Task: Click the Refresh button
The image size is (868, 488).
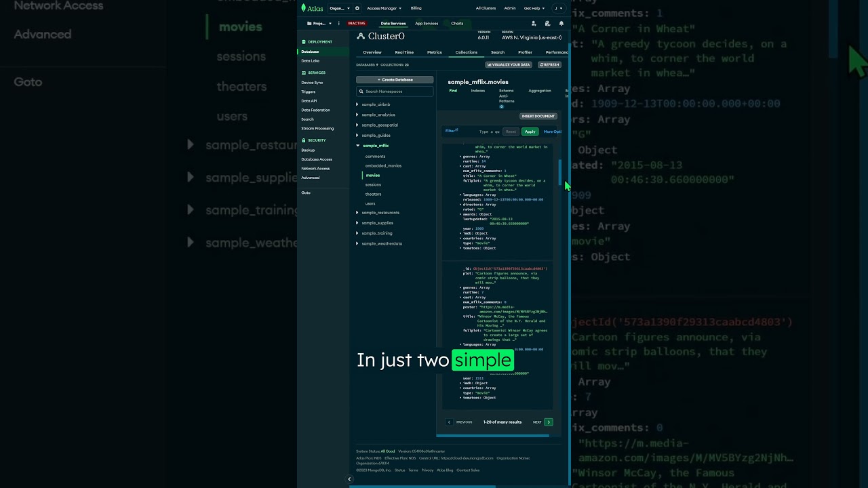Action: pyautogui.click(x=549, y=65)
